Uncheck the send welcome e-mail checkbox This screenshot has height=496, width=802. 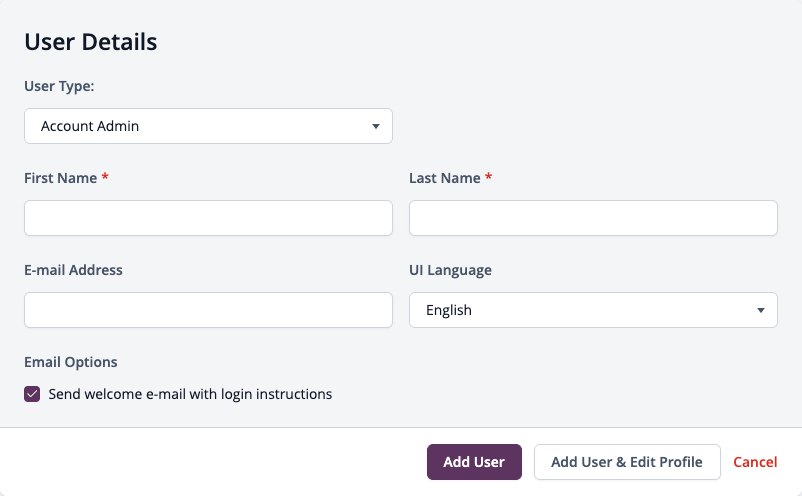coord(32,394)
